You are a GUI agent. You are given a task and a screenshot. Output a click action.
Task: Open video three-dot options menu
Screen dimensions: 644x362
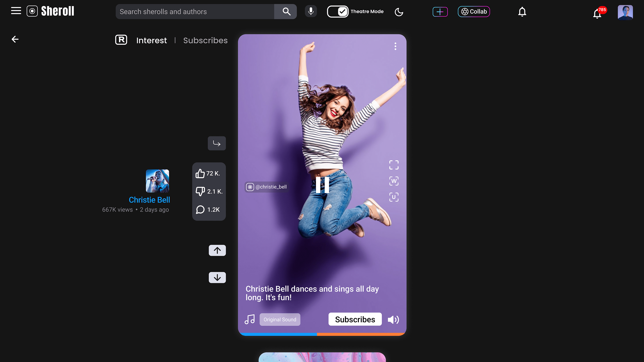point(395,46)
